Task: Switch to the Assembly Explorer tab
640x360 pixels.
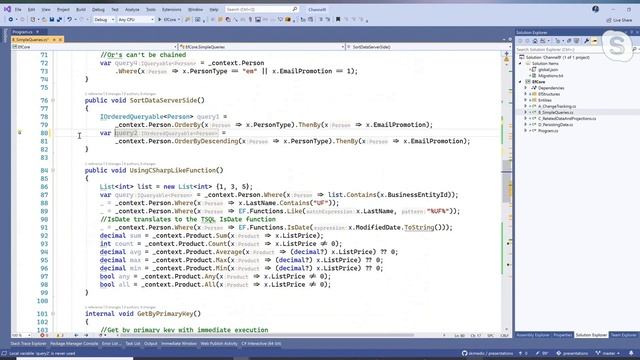Action: [x=533, y=335]
